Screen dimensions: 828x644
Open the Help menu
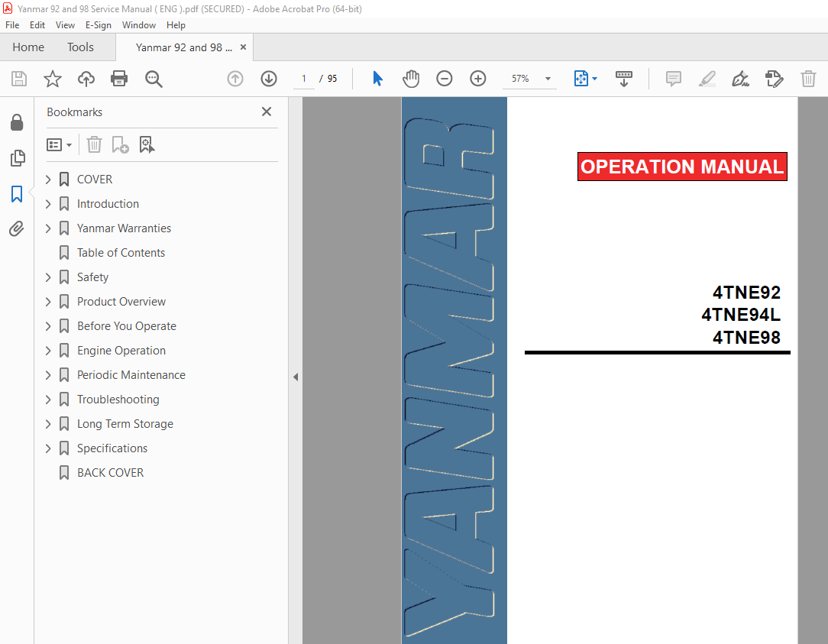[x=176, y=25]
